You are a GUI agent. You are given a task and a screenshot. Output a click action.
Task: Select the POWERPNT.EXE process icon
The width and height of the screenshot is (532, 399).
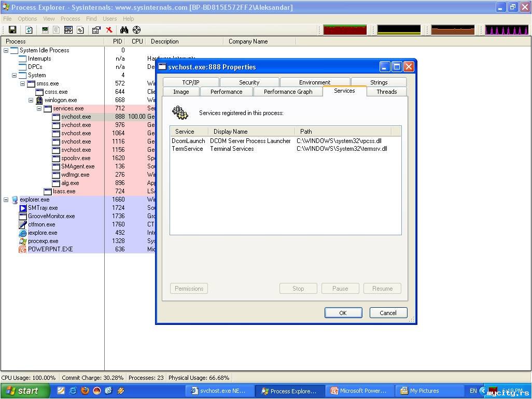coord(23,249)
